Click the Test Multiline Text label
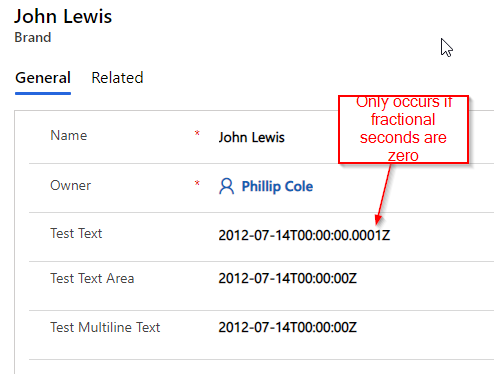This screenshot has width=494, height=374. 105,327
